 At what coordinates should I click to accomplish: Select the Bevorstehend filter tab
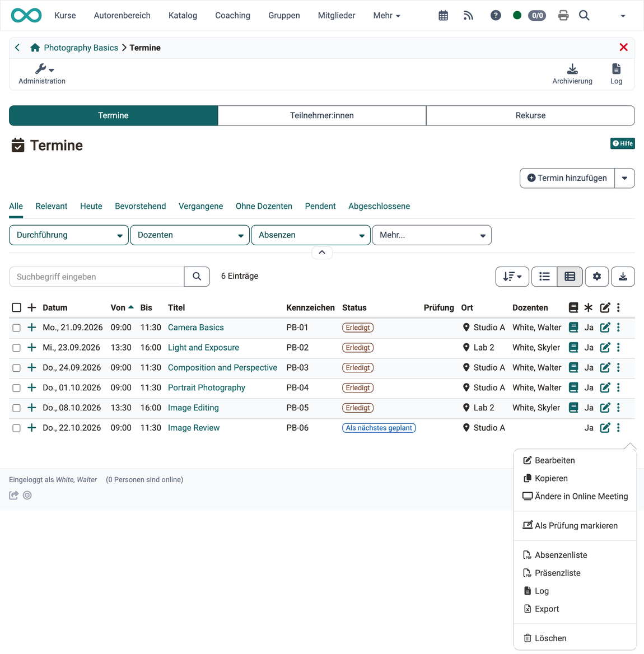pos(140,206)
